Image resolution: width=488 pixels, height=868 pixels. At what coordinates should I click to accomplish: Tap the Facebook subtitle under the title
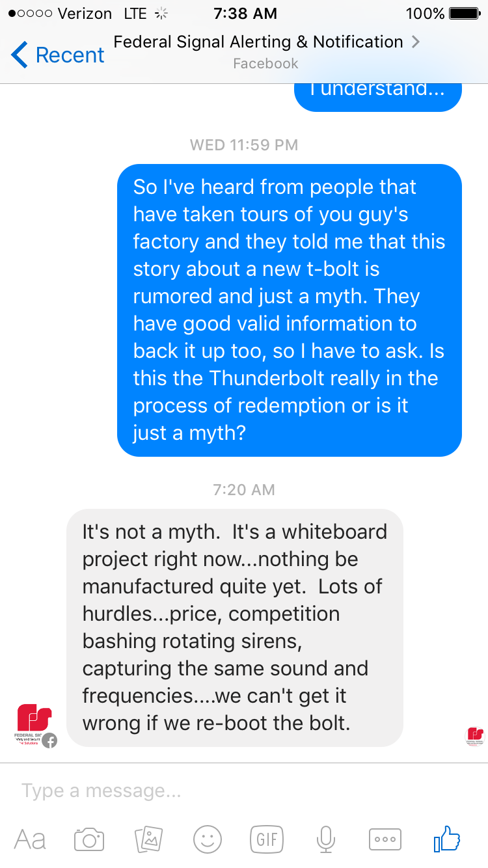tap(265, 64)
